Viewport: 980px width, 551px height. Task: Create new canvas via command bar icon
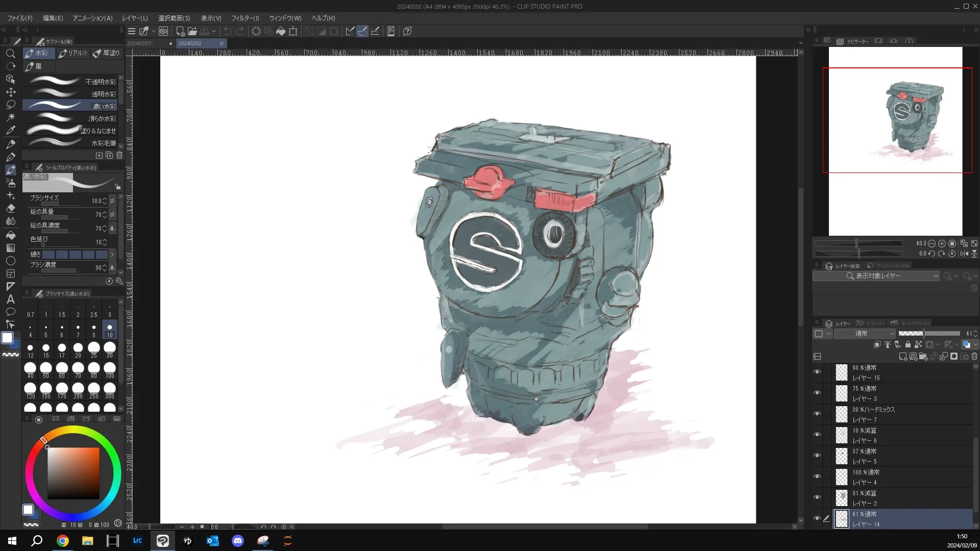point(180,31)
